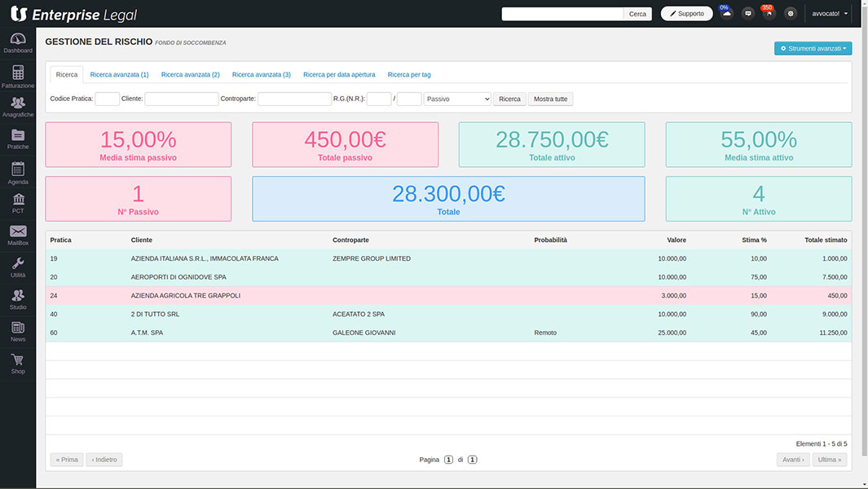This screenshot has width=868, height=489.
Task: Expand the avvocato! user menu
Action: (829, 13)
